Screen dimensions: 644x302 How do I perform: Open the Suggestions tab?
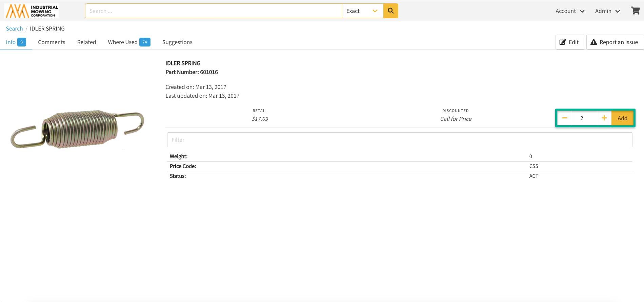(x=177, y=42)
